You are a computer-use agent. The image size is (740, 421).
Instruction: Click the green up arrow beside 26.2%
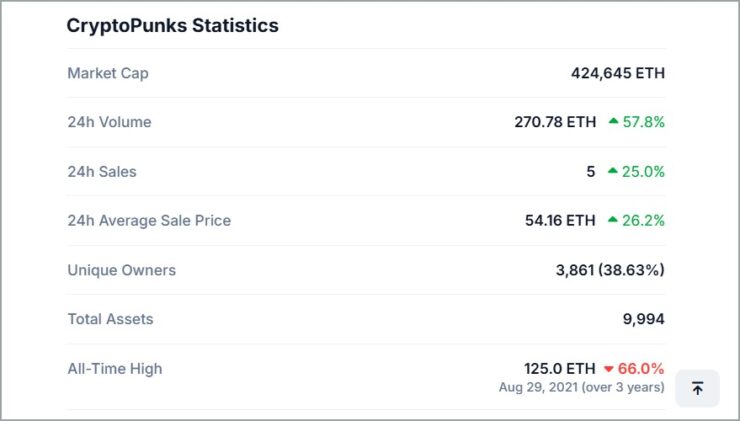[613, 219]
